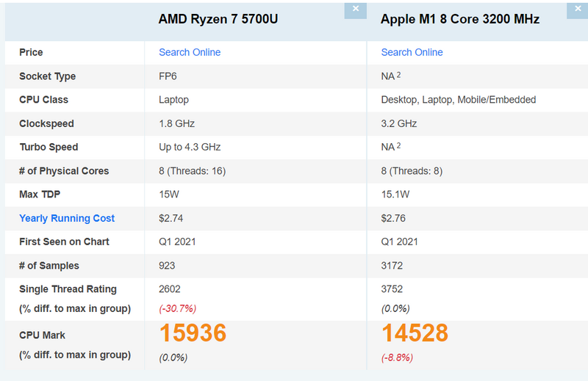
Task: Click the 1.8 GHz clockspeed value
Action: (x=176, y=123)
